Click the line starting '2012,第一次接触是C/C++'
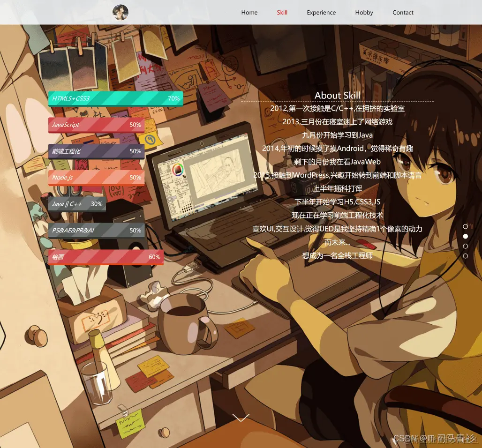This screenshot has width=482, height=448. click(337, 108)
